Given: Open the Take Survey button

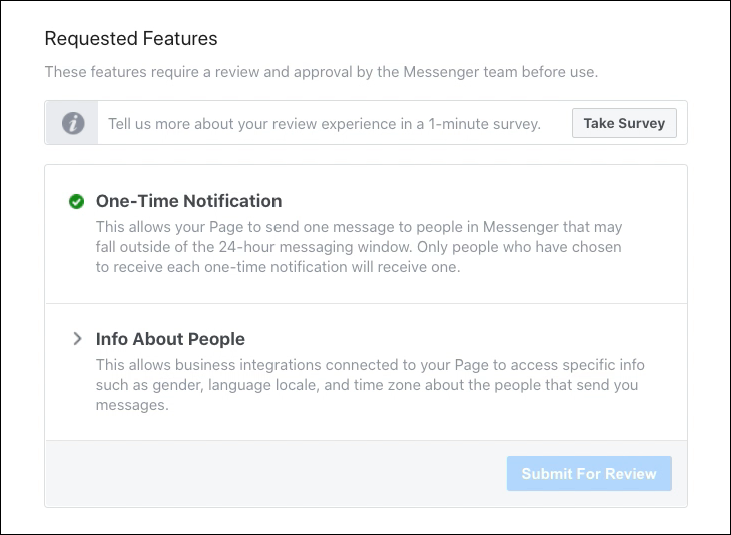Looking at the screenshot, I should tap(624, 123).
